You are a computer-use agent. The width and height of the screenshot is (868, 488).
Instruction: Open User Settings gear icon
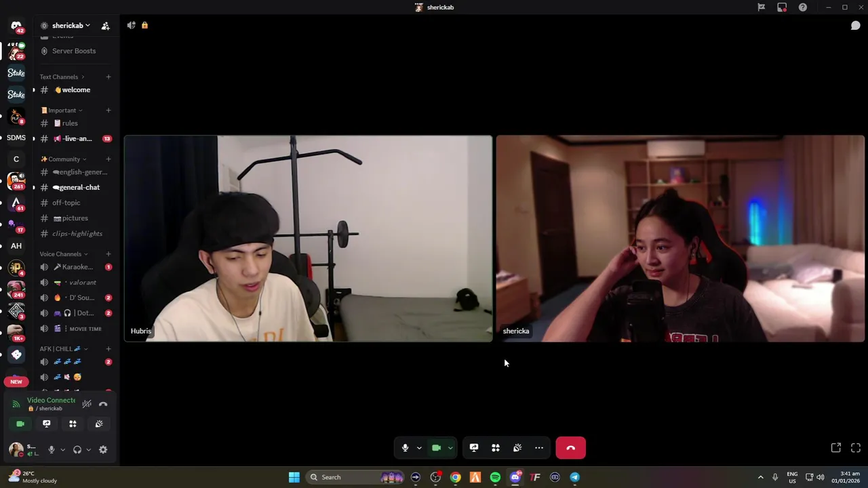[103, 449]
